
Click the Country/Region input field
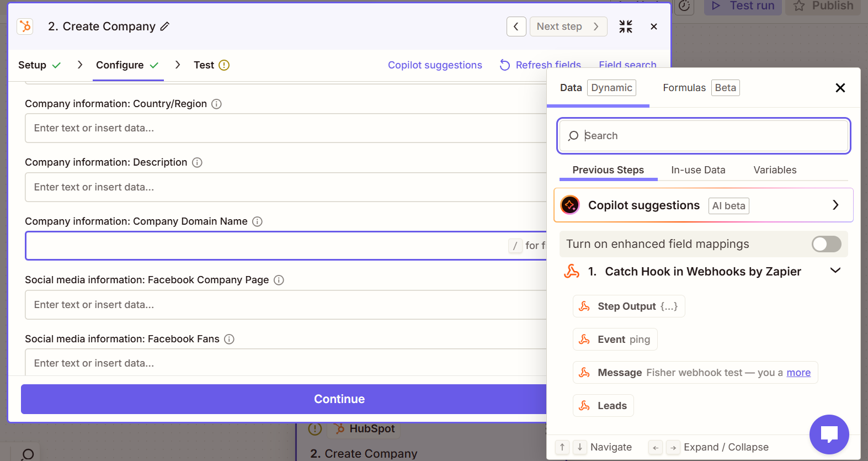286,128
